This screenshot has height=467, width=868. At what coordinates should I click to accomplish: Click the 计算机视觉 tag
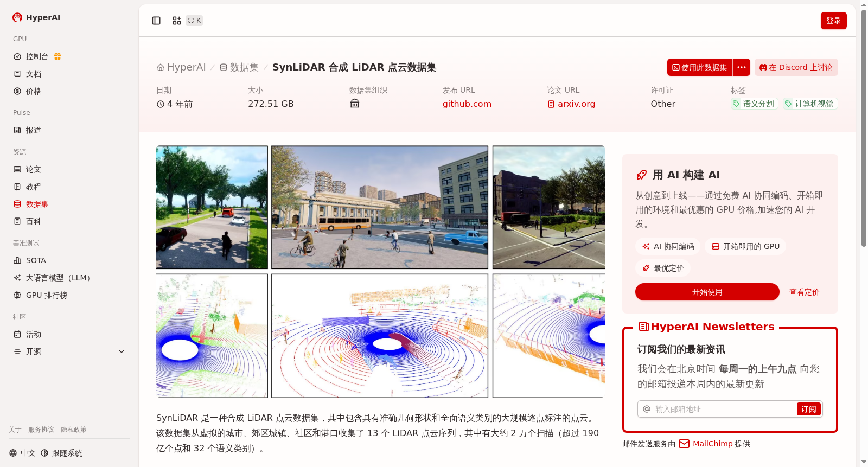click(x=810, y=104)
